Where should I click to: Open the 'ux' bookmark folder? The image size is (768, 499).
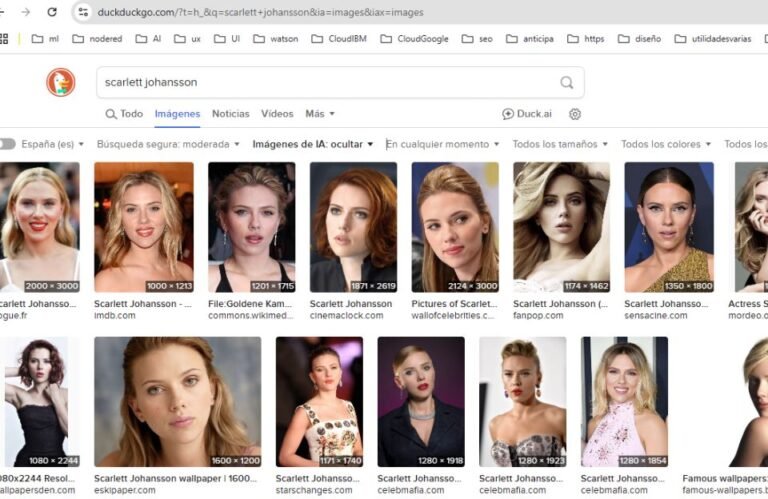188,39
